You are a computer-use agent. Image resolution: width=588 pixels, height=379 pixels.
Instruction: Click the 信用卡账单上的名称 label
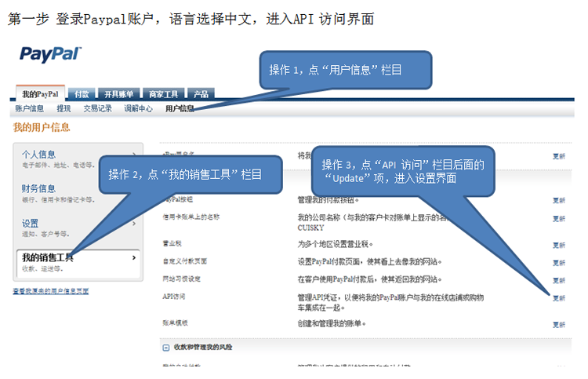pos(191,217)
